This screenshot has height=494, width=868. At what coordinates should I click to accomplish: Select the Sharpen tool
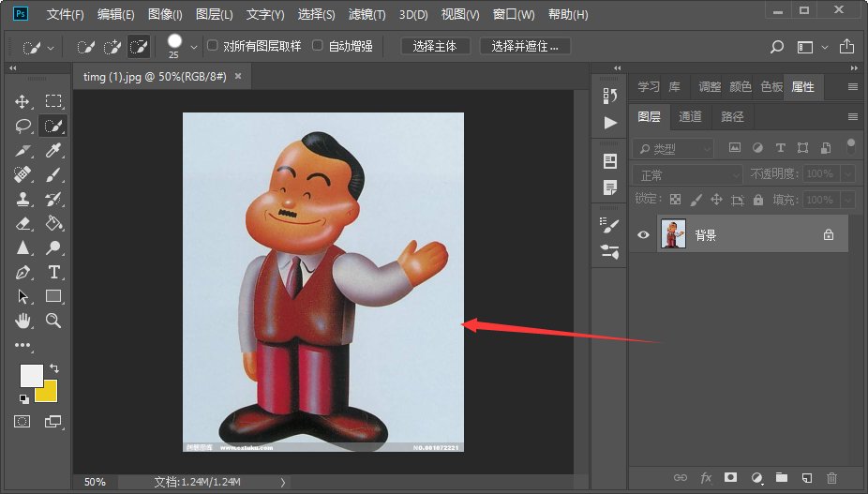pyautogui.click(x=22, y=247)
